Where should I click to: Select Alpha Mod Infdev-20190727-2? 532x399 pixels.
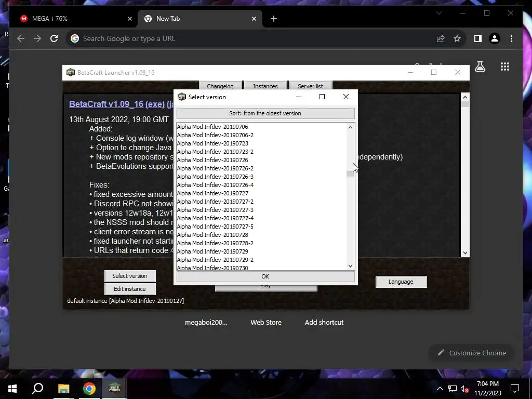pyautogui.click(x=261, y=202)
